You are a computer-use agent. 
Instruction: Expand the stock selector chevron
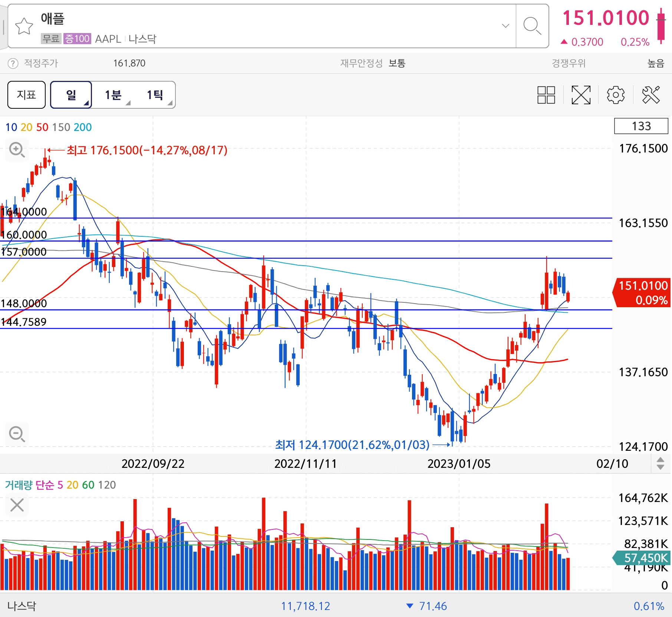tap(505, 26)
